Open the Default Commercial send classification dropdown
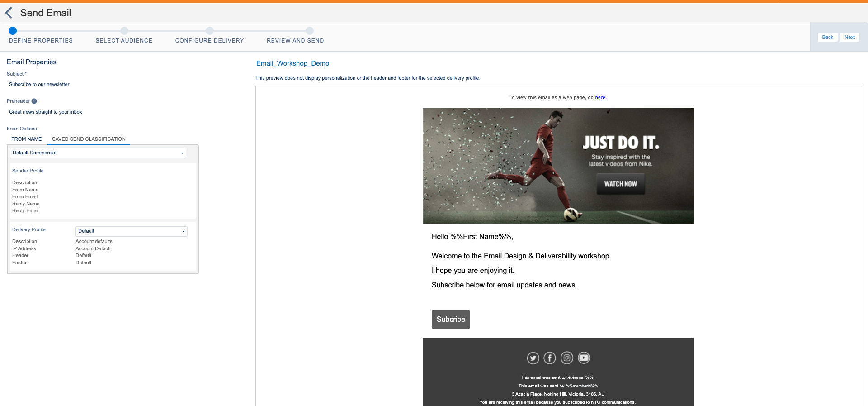Viewport: 868px width, 406px height. (x=98, y=153)
